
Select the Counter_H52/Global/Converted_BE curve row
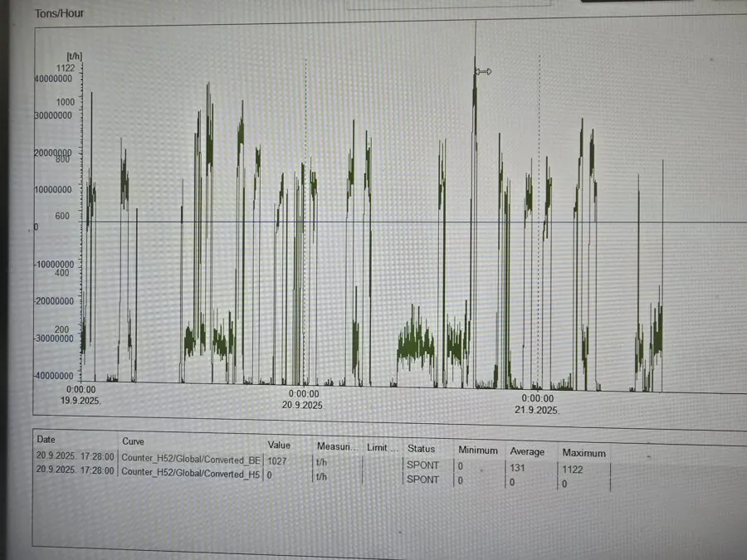(191, 458)
